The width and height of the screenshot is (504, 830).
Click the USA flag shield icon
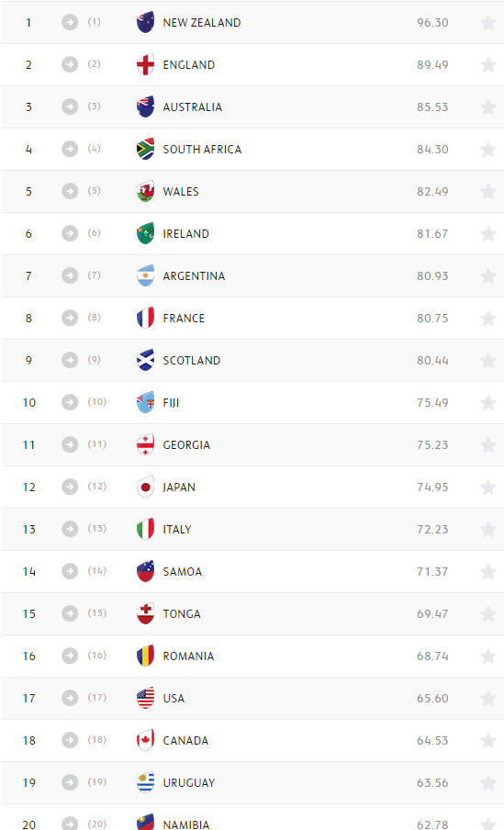pyautogui.click(x=146, y=698)
